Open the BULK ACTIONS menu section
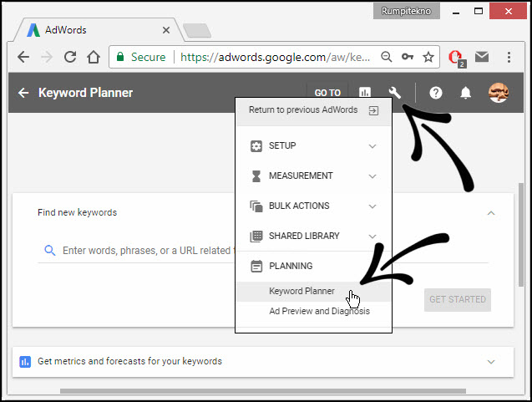This screenshot has height=402, width=532. (313, 206)
